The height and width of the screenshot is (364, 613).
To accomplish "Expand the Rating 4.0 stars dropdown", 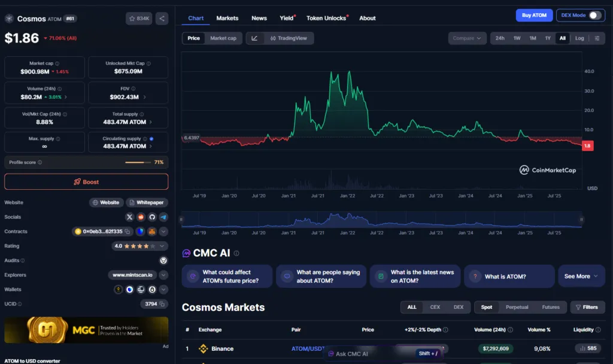I will coord(163,246).
